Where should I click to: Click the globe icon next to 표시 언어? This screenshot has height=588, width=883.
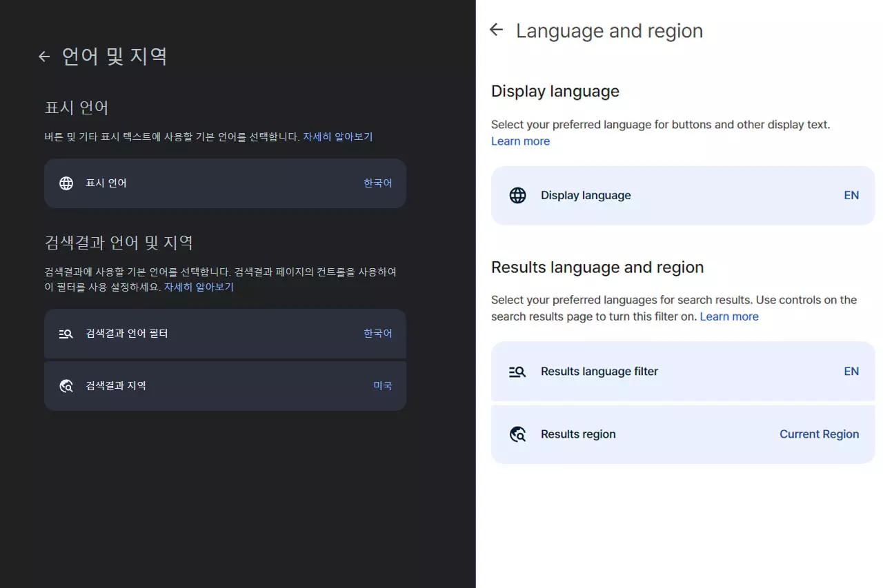(x=66, y=183)
